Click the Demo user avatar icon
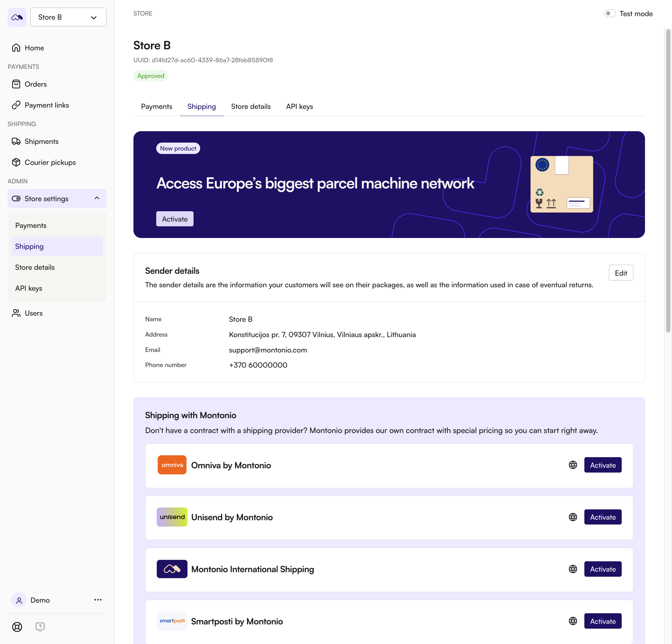The image size is (672, 644). pyautogui.click(x=19, y=600)
